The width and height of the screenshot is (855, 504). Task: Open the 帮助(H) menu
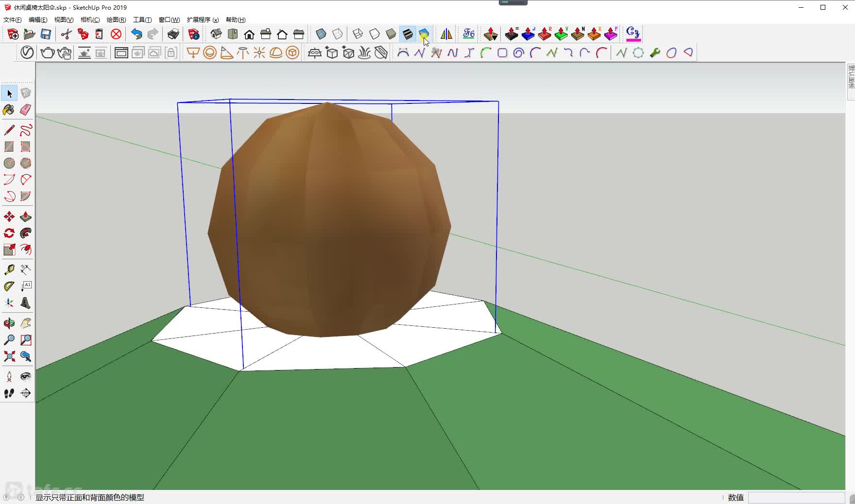coord(236,20)
